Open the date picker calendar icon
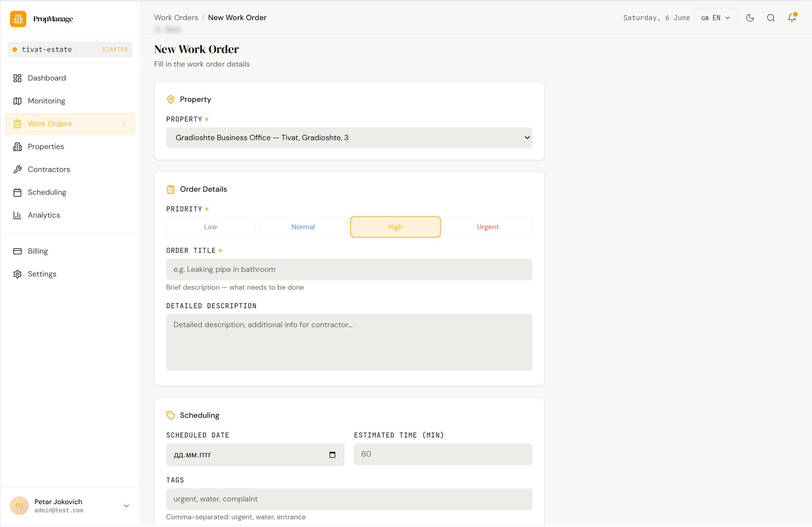This screenshot has height=527, width=812. coord(332,455)
